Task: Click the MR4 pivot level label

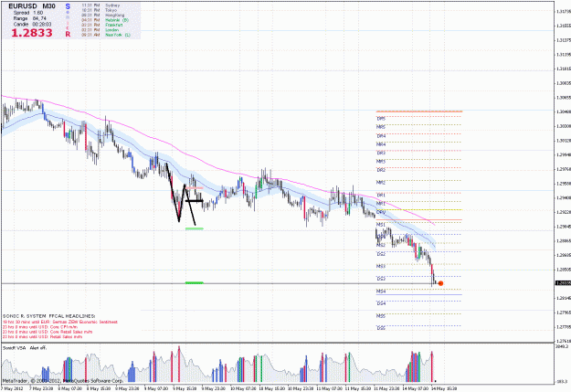Action: (x=381, y=144)
